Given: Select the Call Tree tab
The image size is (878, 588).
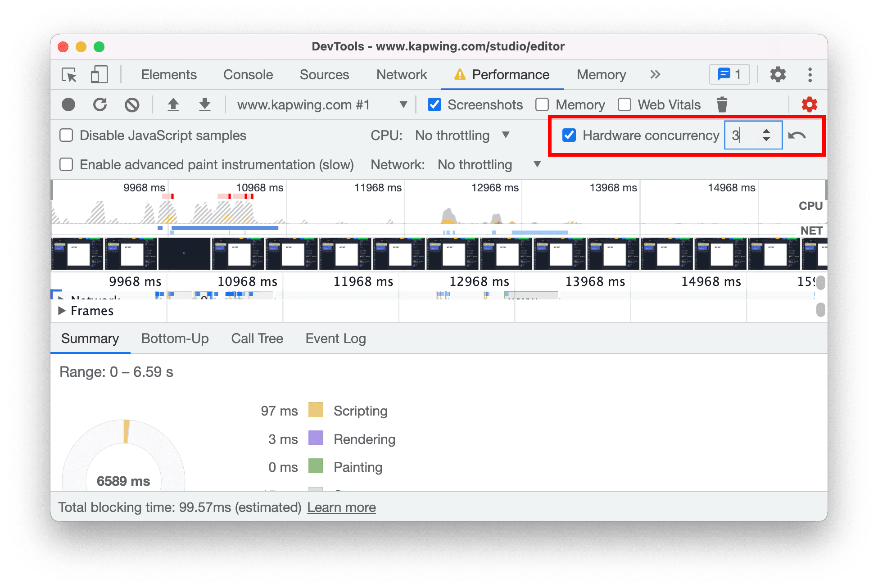Looking at the screenshot, I should [256, 339].
